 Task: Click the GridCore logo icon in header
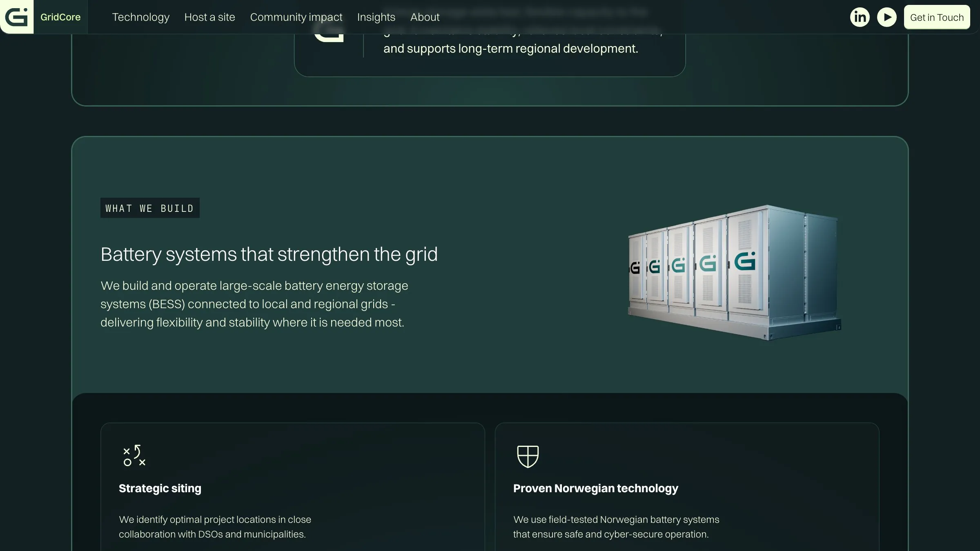tap(17, 17)
